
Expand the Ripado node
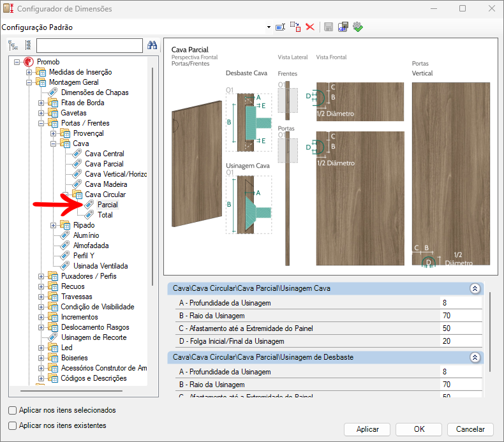click(54, 225)
